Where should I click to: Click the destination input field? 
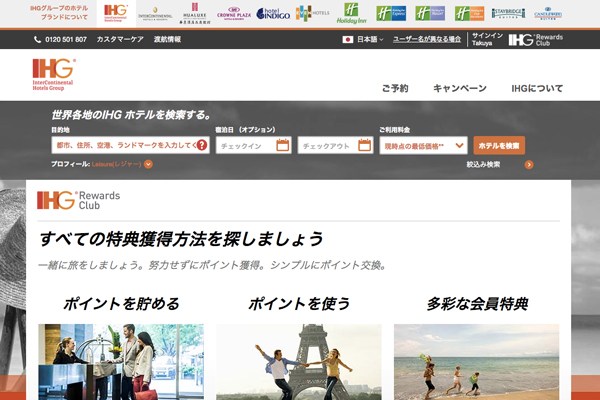click(130, 145)
